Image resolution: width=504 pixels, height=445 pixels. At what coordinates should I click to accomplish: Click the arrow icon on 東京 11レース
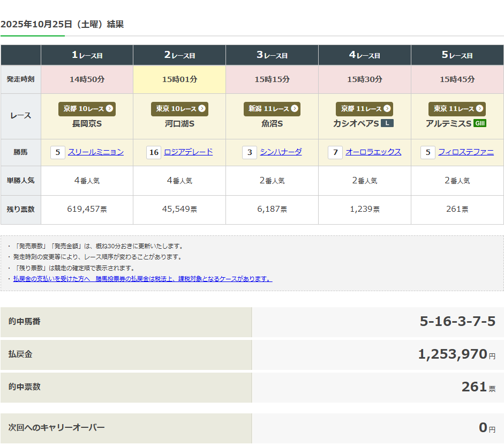click(479, 109)
